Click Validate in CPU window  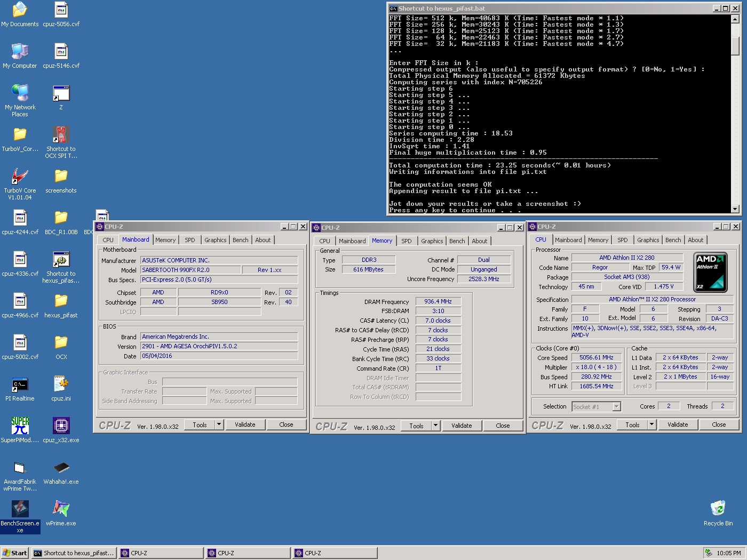pos(678,425)
